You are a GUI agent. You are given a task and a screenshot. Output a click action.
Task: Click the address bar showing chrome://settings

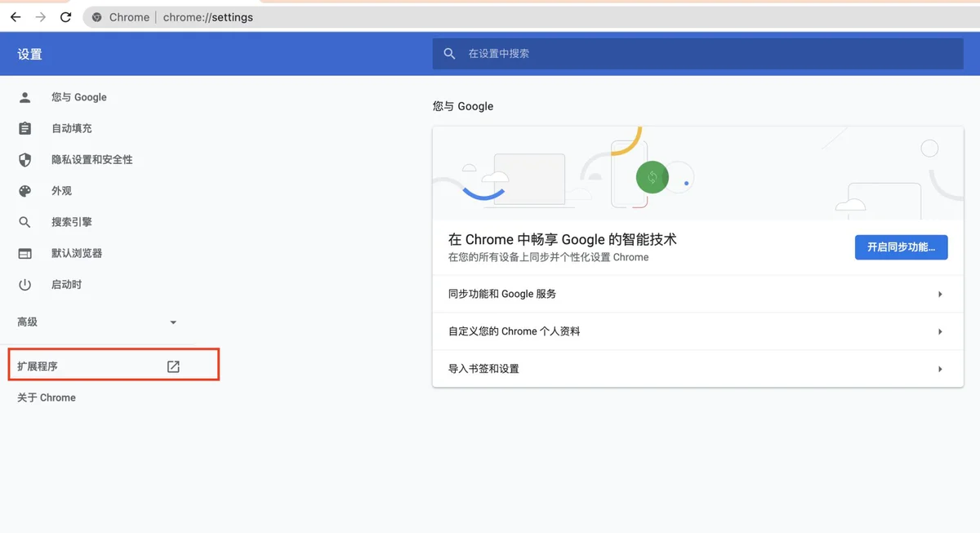[531, 17]
